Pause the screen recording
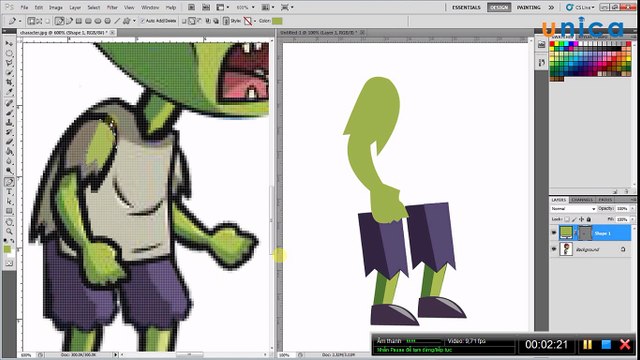 587,344
